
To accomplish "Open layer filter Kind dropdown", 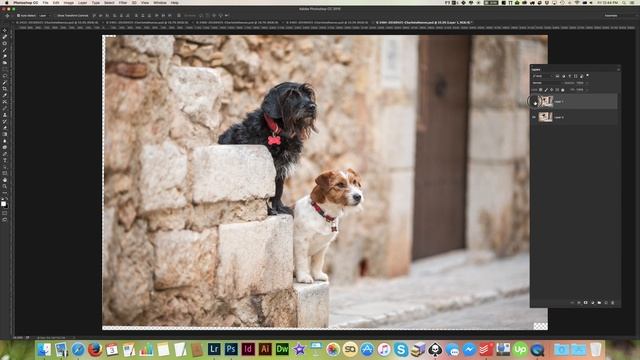I will point(543,76).
